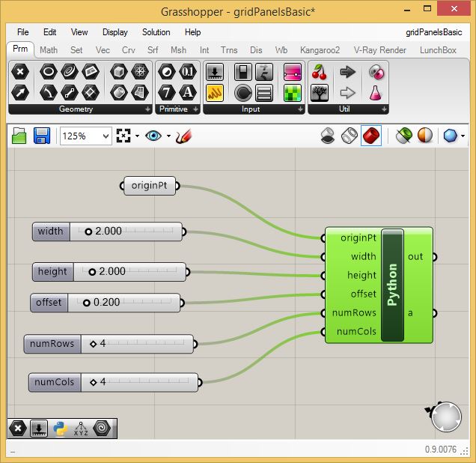This screenshot has width=476, height=463.
Task: Select the Curve parameter spiral icon
Action: point(70,72)
